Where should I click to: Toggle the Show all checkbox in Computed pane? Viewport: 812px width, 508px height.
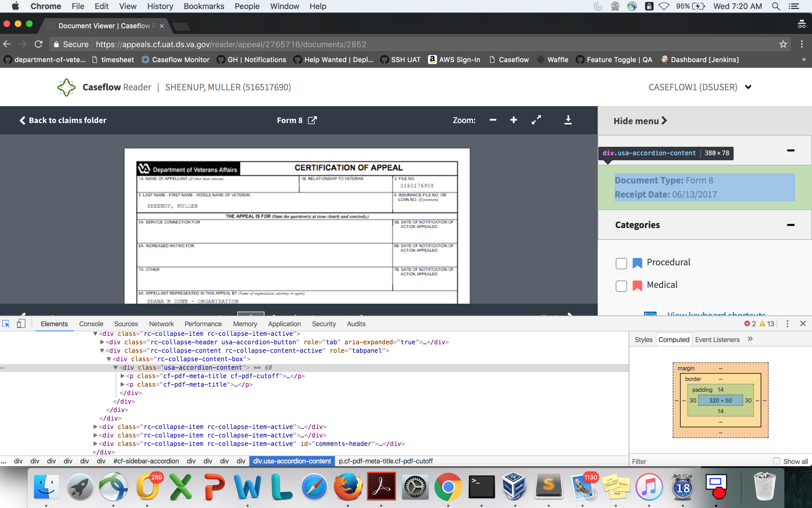pyautogui.click(x=776, y=461)
